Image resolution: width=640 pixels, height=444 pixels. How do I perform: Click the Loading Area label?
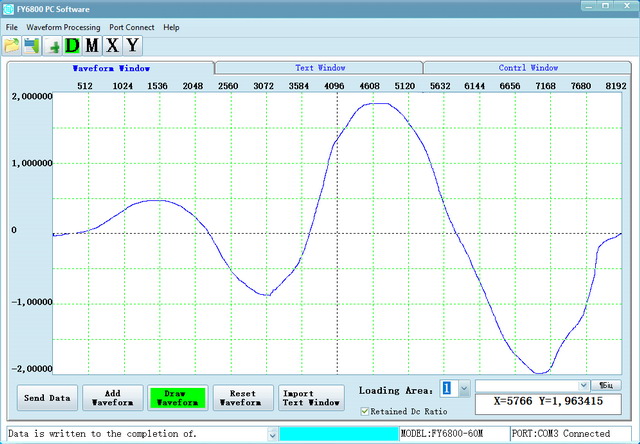tap(396, 391)
